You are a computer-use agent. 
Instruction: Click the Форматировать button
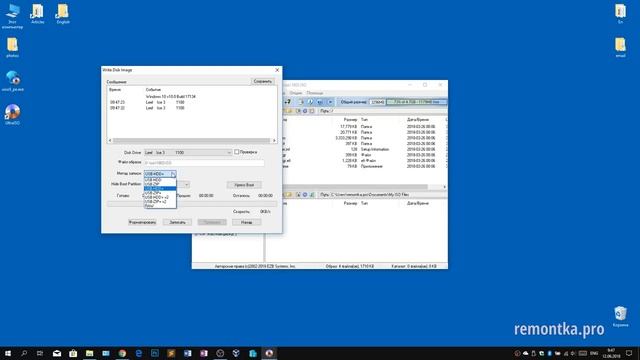(x=142, y=222)
